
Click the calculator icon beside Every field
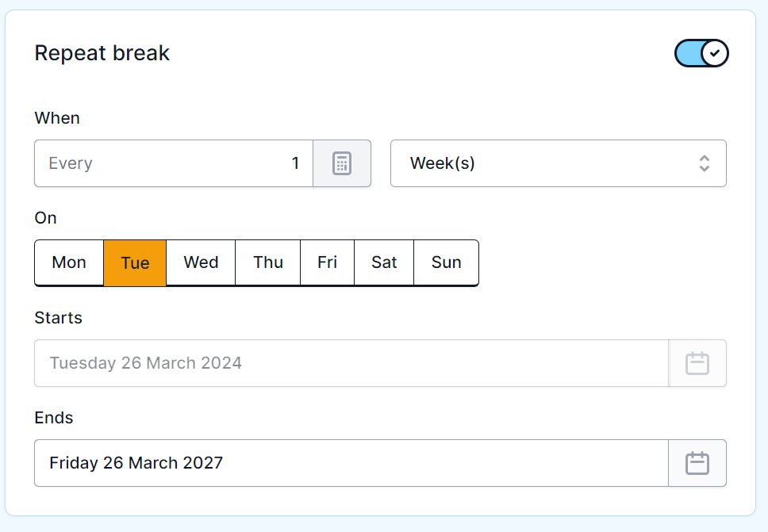(x=342, y=163)
